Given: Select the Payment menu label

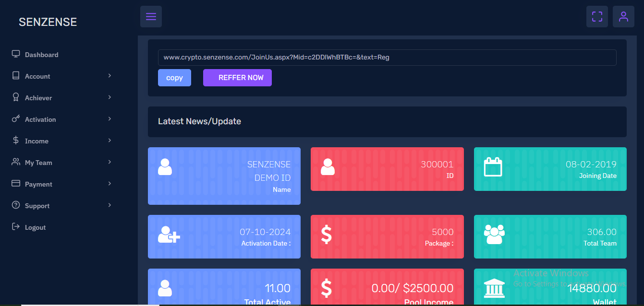Looking at the screenshot, I should (x=38, y=184).
